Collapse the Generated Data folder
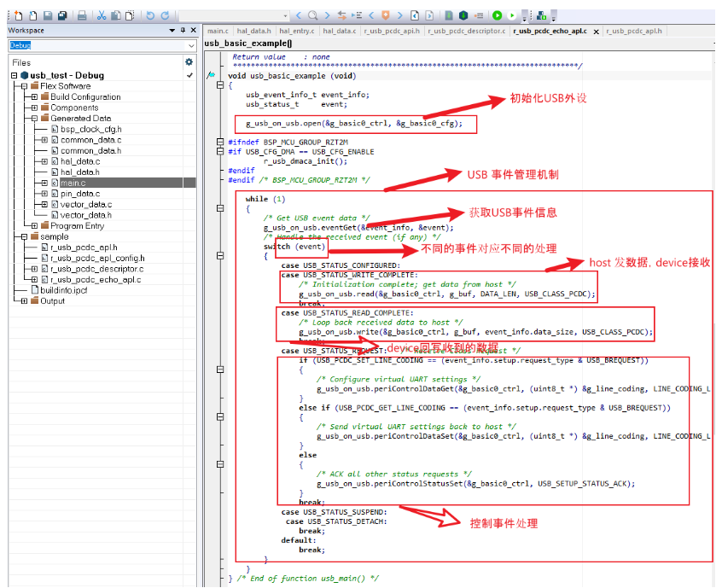 34,119
